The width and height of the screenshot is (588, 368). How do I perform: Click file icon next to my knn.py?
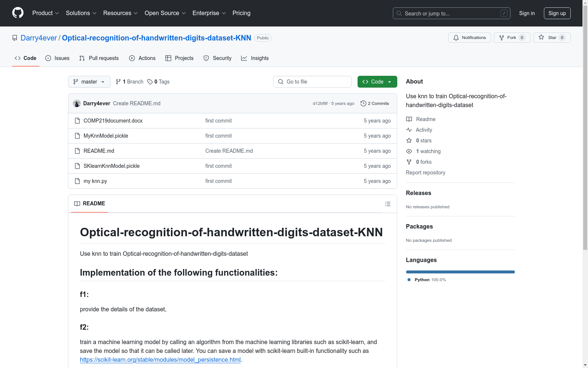point(77,181)
